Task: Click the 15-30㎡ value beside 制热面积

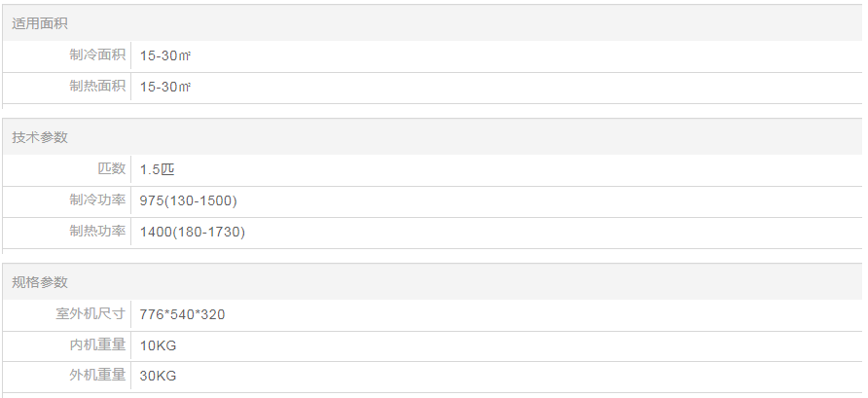Action: [165, 88]
